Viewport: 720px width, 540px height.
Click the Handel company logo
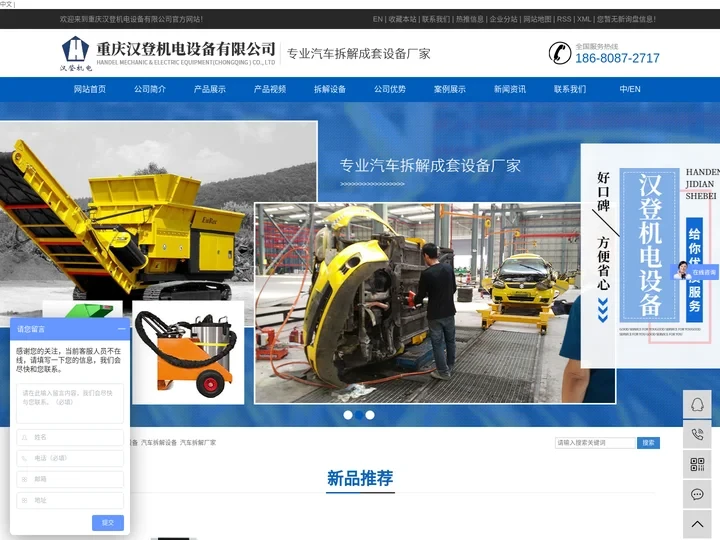(x=76, y=53)
